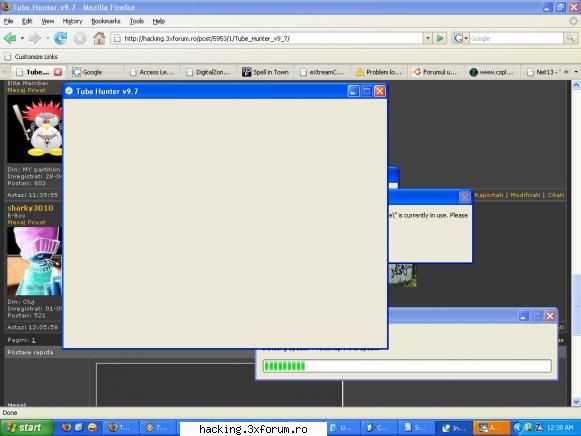Expand the address bar URL dropdown
Viewport: 581px width, 436px height.
(428, 38)
